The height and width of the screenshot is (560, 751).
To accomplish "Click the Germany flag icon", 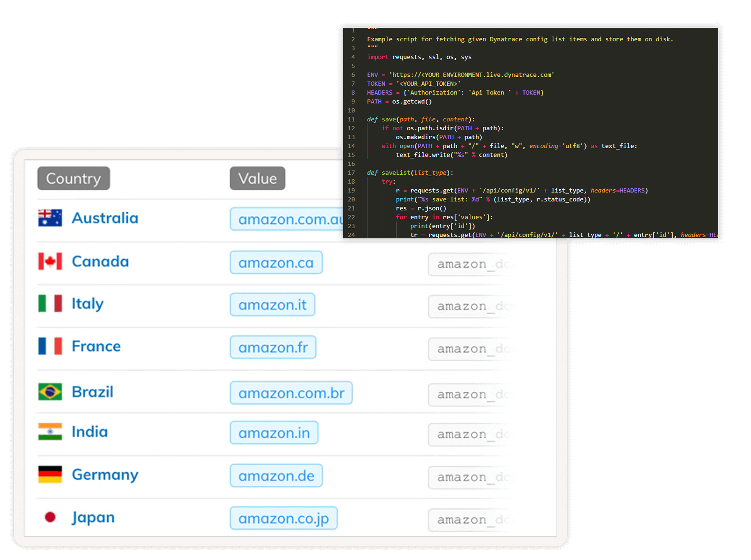I will coord(50,474).
